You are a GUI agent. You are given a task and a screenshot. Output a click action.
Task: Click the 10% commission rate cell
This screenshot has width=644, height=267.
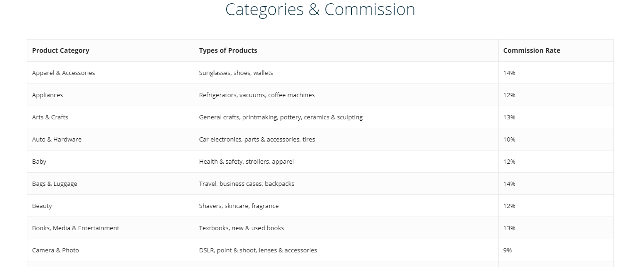coord(556,139)
